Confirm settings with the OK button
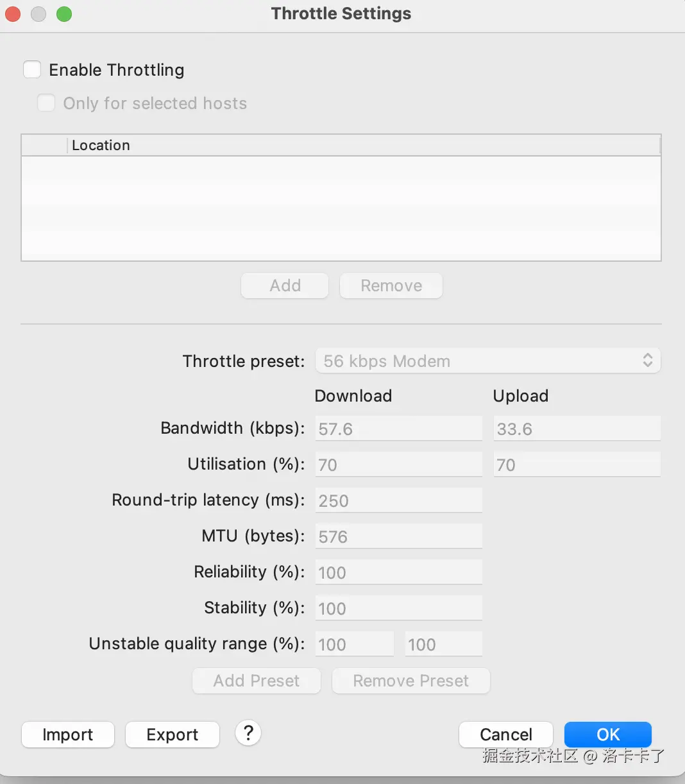Screen dimensions: 685x784 608,735
